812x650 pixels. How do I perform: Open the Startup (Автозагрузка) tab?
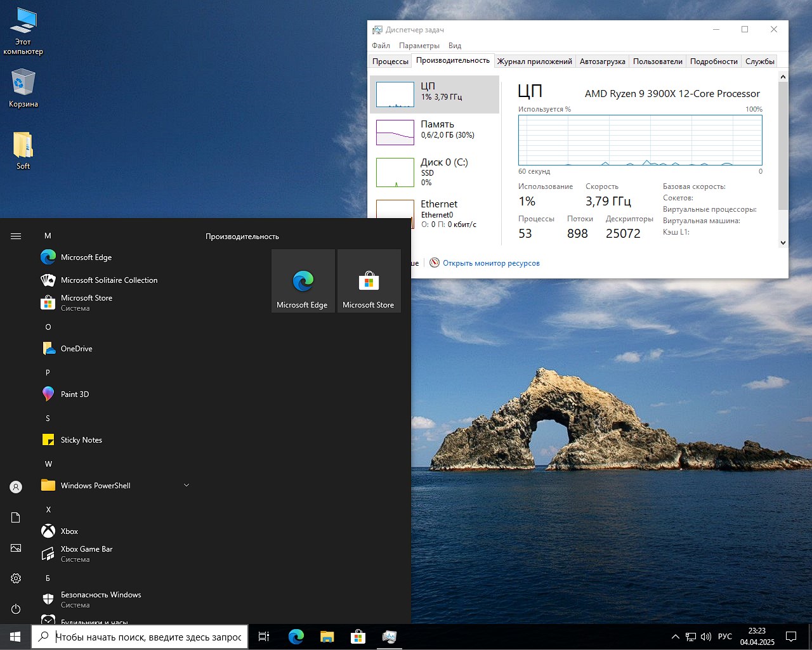[602, 62]
